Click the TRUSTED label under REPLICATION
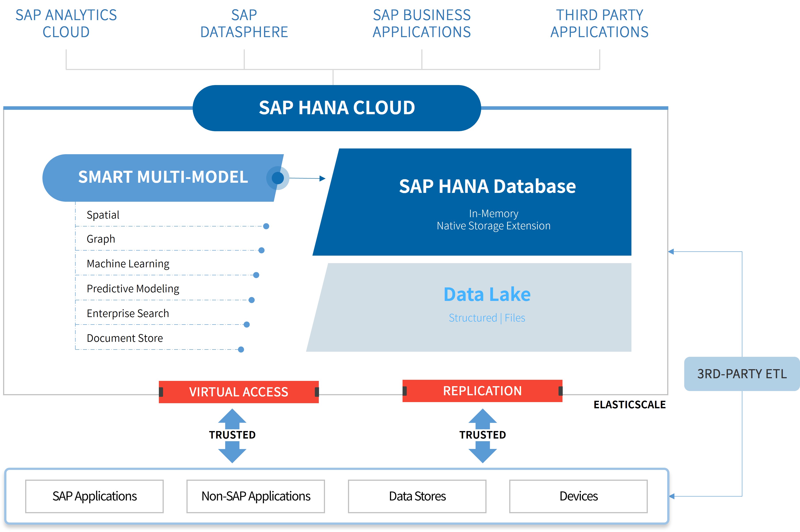 (x=483, y=435)
